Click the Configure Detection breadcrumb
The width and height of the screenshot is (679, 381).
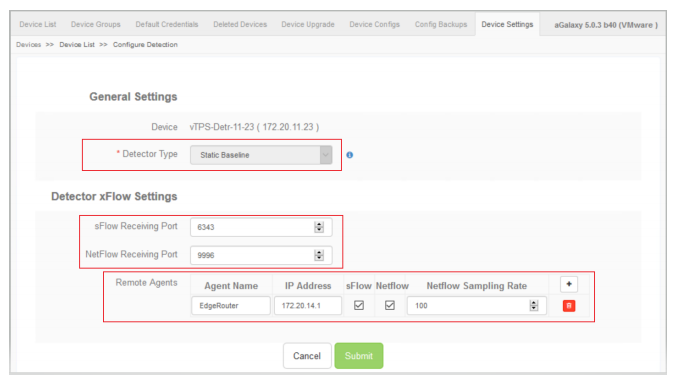145,45
